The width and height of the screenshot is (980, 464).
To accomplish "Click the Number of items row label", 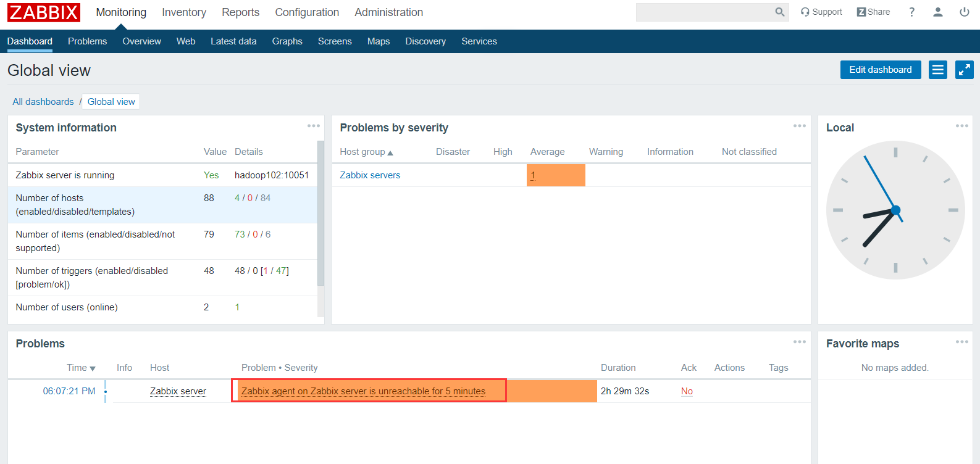I will (x=95, y=241).
